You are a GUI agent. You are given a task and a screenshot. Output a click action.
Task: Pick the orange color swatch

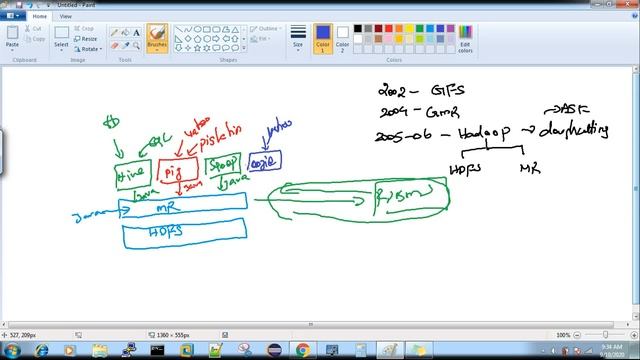click(399, 28)
